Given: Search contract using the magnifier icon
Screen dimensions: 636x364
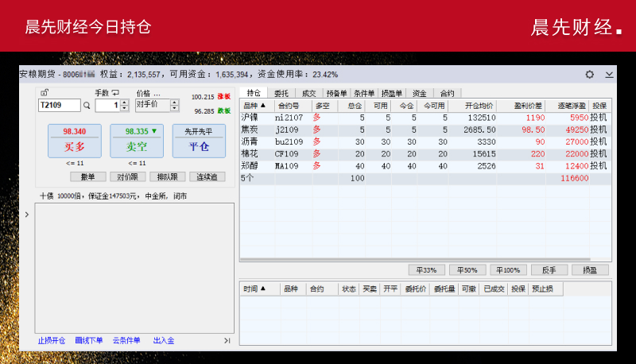Looking at the screenshot, I should 87,105.
